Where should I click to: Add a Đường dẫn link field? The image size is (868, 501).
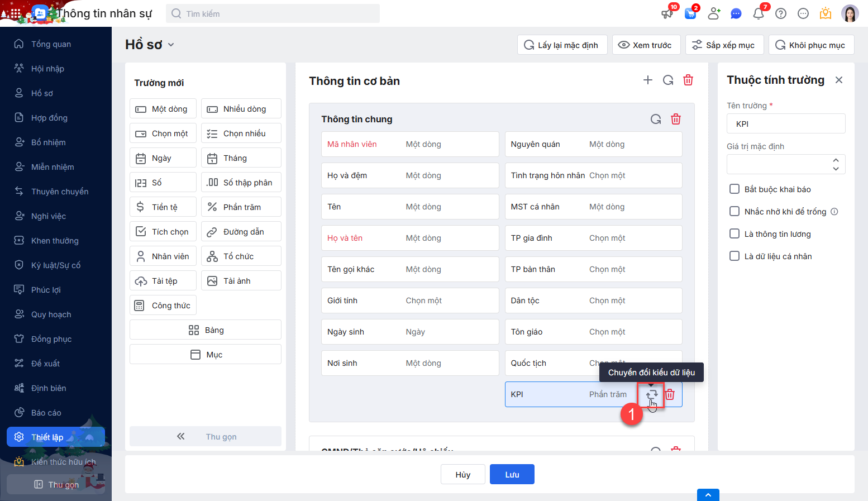(241, 231)
